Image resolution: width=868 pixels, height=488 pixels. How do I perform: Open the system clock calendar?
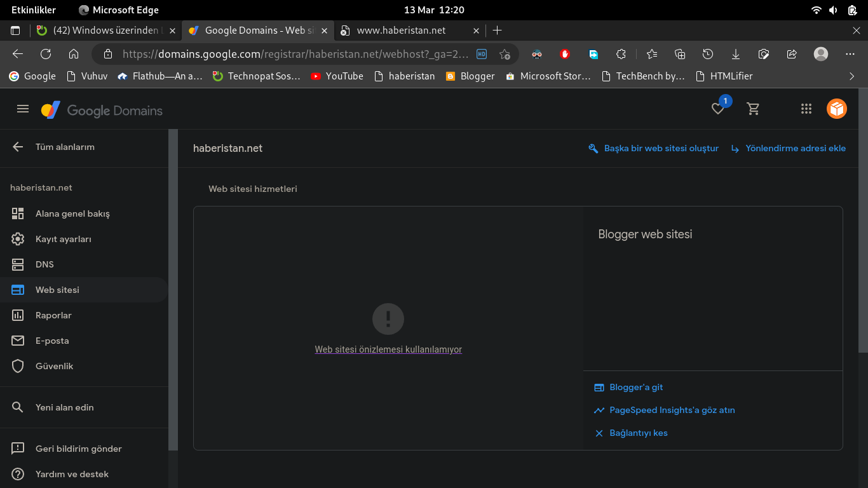(434, 10)
